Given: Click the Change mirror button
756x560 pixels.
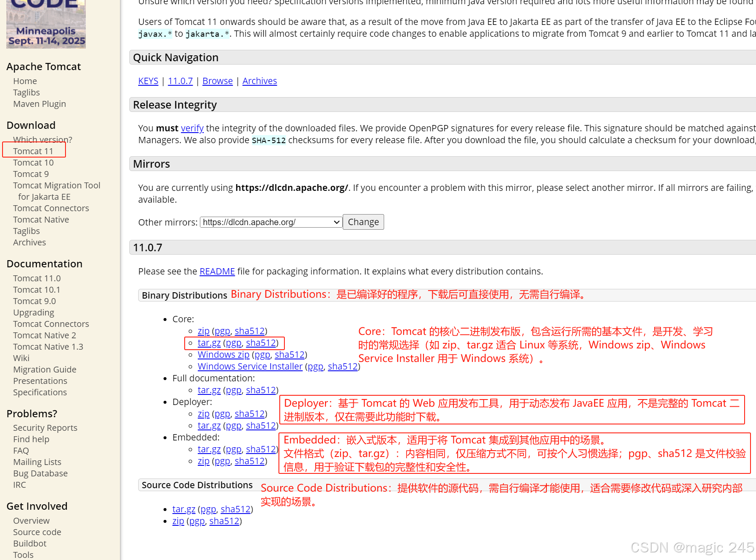Looking at the screenshot, I should tap(363, 222).
